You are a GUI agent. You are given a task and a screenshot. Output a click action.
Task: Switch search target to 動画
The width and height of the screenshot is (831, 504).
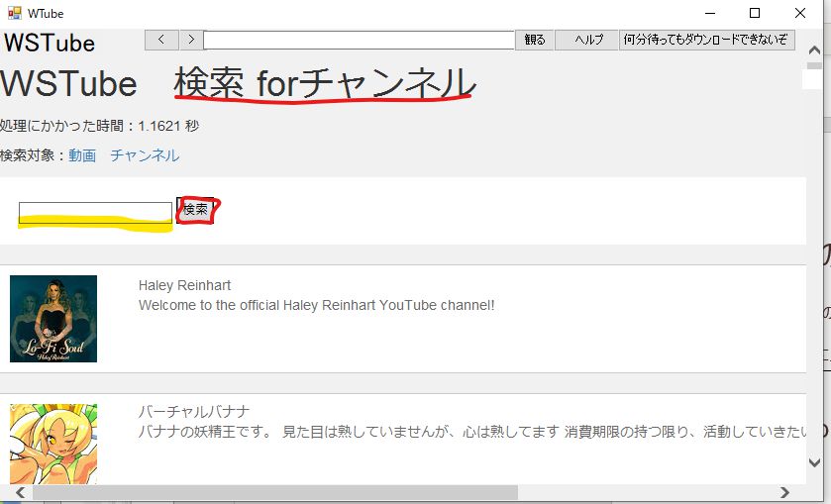(x=82, y=155)
